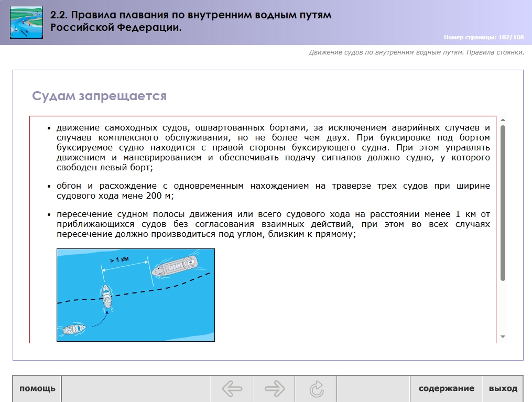
Task: Click the first bullet about moored vessels
Action: coord(273,147)
